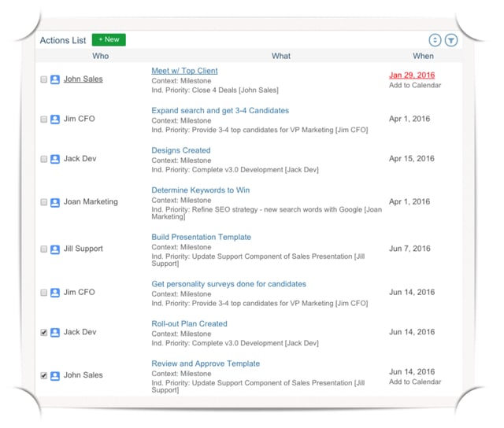Click Jun 14, 2016 date in personality surveys row
The height and width of the screenshot is (428, 504).
point(412,292)
